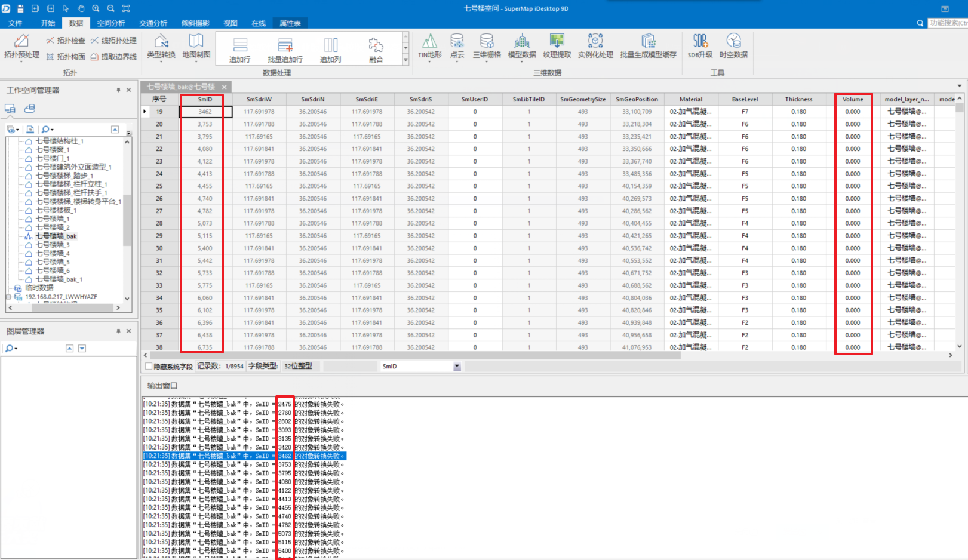
Task: Select output log line for SmID 3462
Action: click(x=244, y=456)
